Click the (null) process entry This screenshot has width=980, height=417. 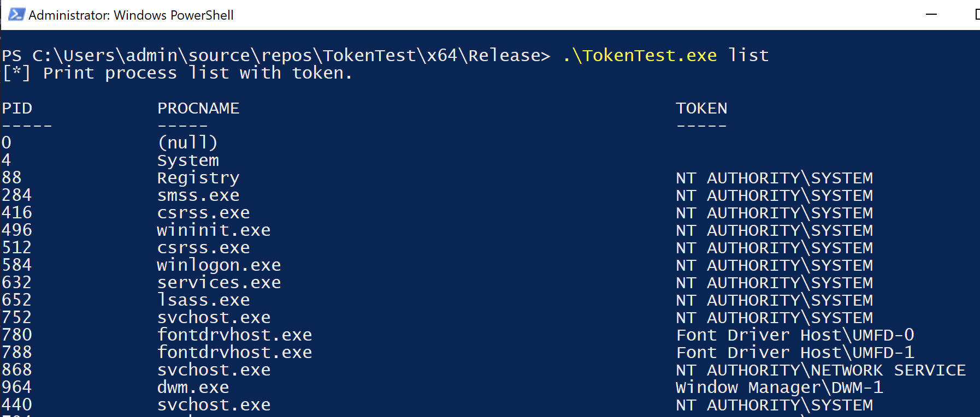(x=187, y=142)
